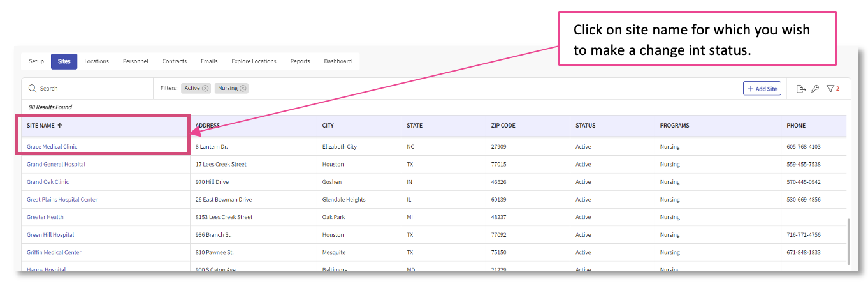Click into the Search field
This screenshot has height=286, width=868.
pos(87,89)
